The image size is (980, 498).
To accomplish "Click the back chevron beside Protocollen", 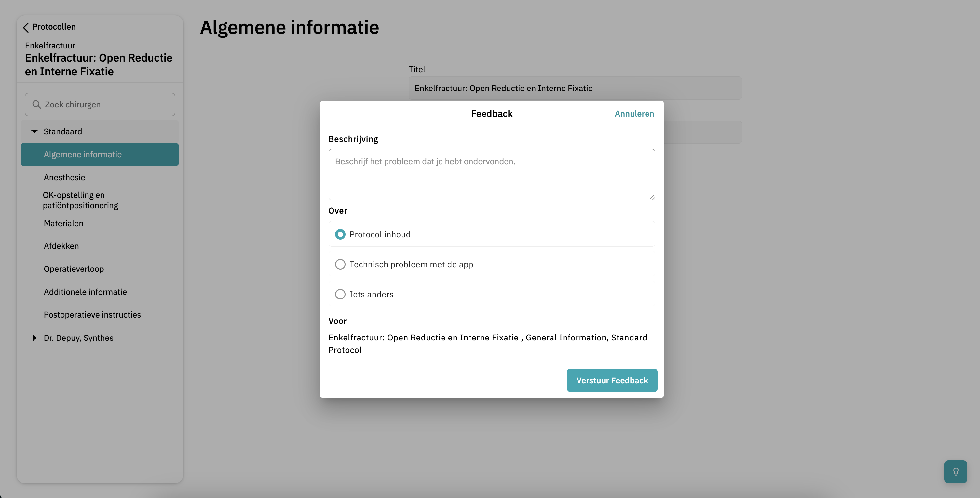I will click(26, 27).
